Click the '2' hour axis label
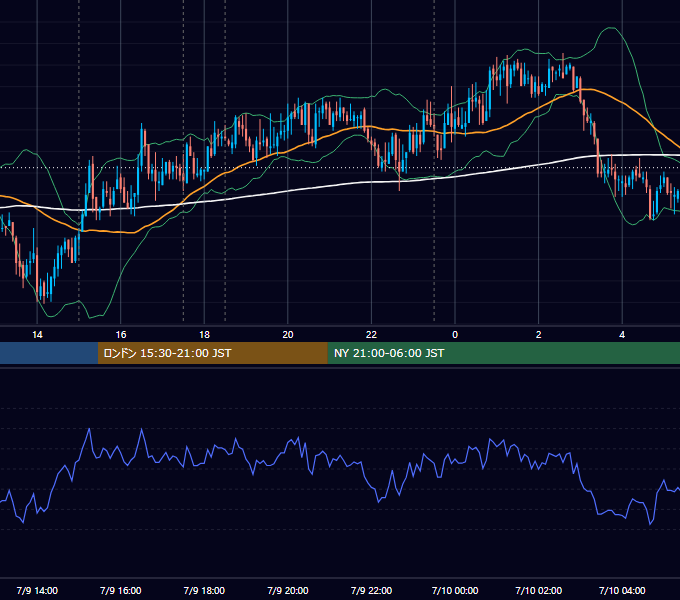The image size is (680, 600). (539, 335)
